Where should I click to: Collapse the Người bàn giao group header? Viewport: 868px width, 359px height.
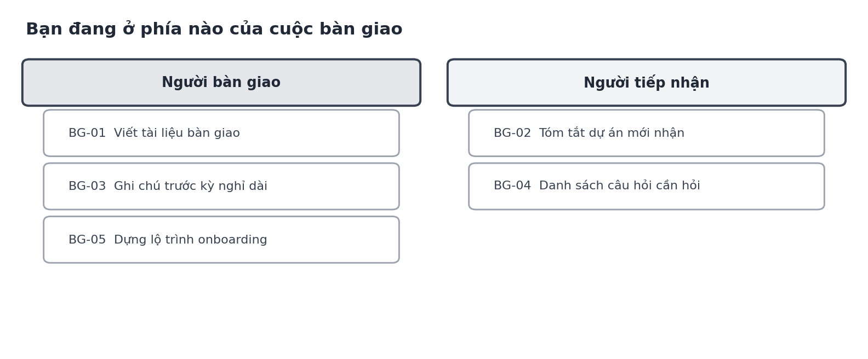[221, 83]
